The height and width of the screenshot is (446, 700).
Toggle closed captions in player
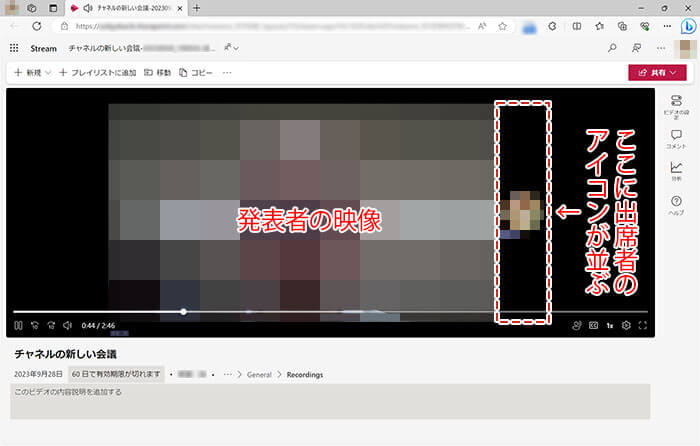tap(593, 325)
